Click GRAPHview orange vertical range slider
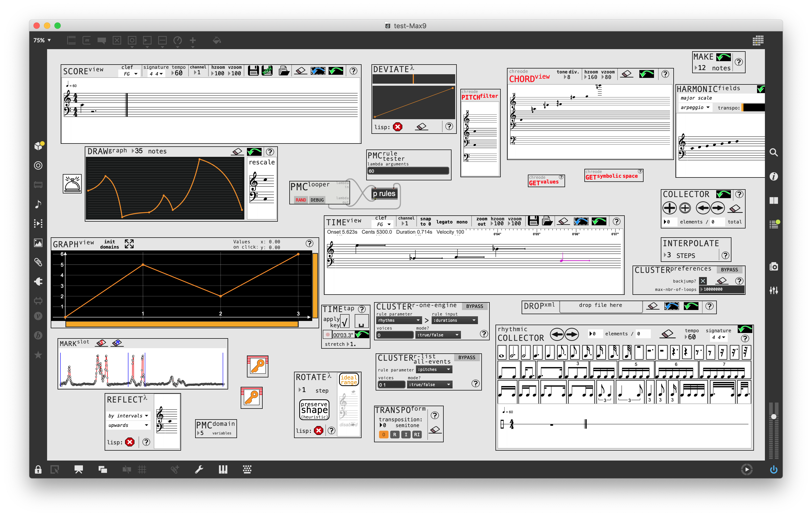This screenshot has height=517, width=812. tap(315, 285)
